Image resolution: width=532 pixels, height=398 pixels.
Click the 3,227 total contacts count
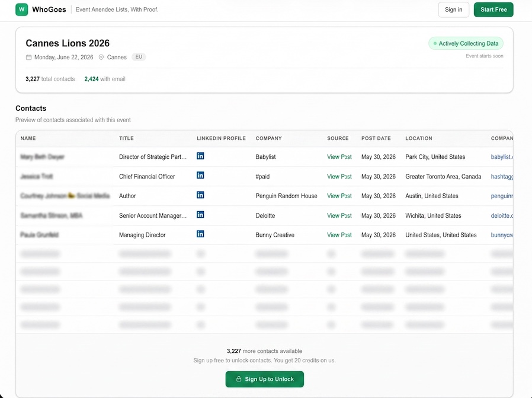(x=50, y=79)
